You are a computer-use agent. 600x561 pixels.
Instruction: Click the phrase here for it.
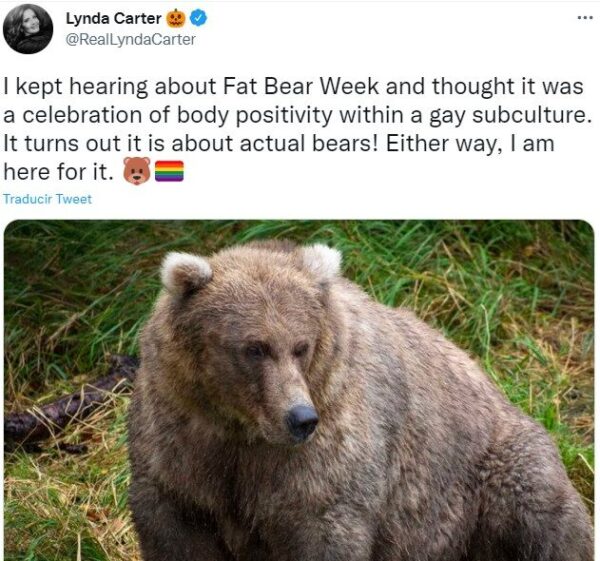[58, 172]
